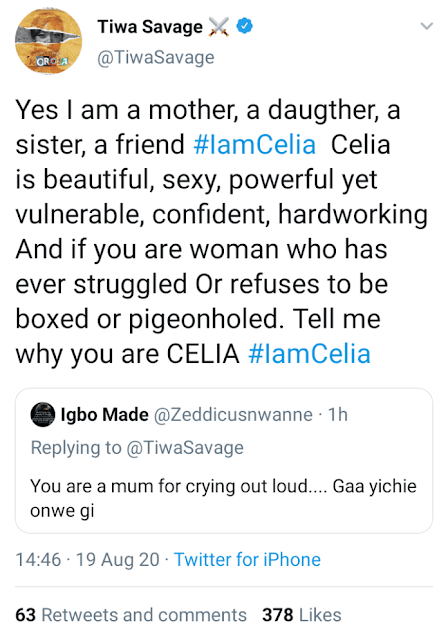Click the 14:46 · 19 Aug 20 timestamp

click(x=87, y=559)
